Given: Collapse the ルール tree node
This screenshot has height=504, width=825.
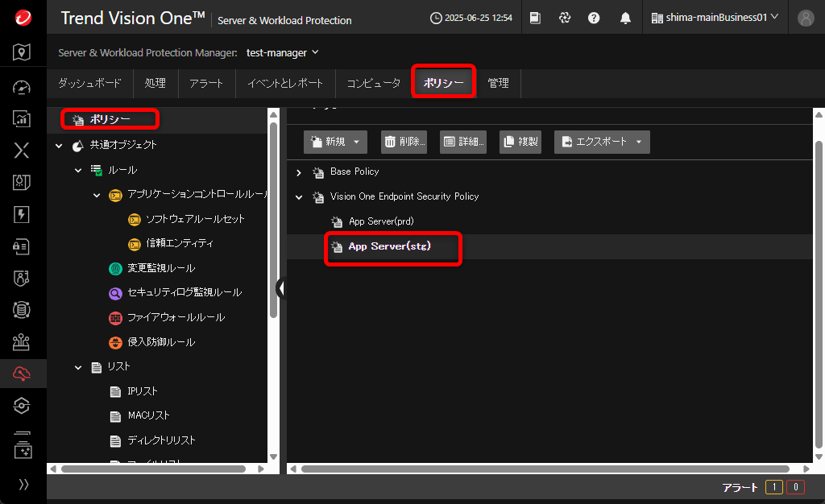Looking at the screenshot, I should coord(78,170).
